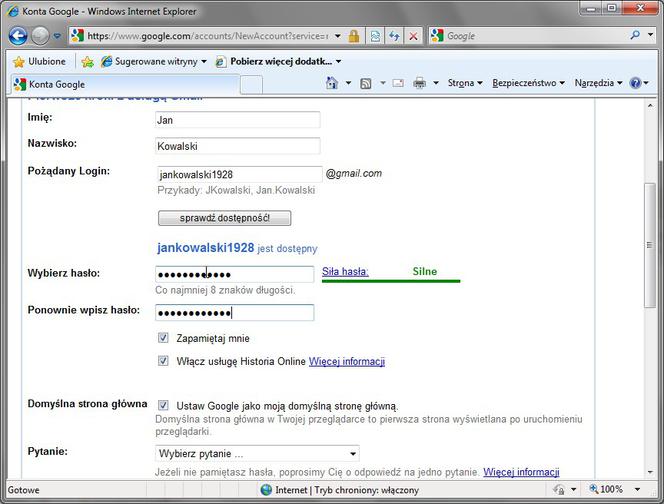Click the status bar privacy icon
The width and height of the screenshot is (664, 504).
tap(559, 490)
